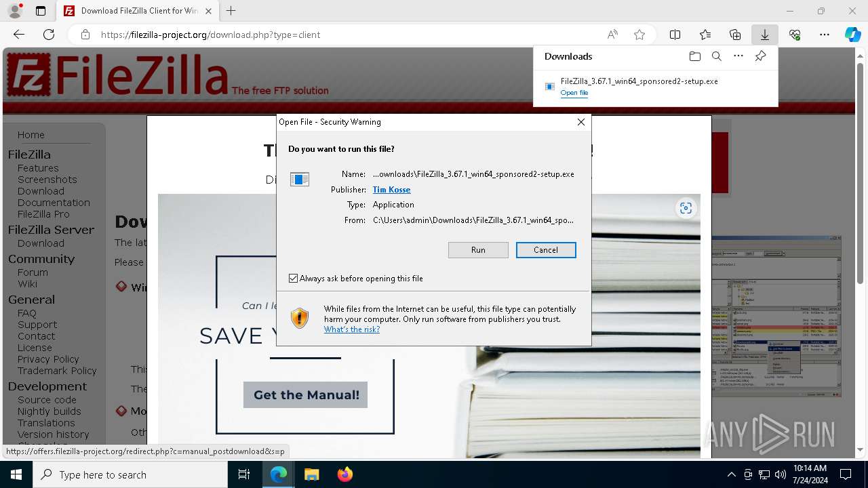Image resolution: width=868 pixels, height=488 pixels.
Task: Open Wiki link under Community
Action: tap(27, 284)
